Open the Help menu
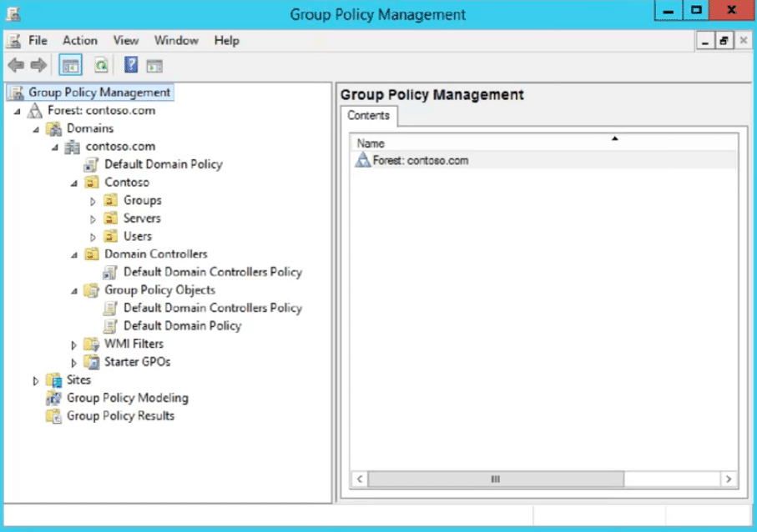Viewport: 757px width, 532px height. coord(226,41)
